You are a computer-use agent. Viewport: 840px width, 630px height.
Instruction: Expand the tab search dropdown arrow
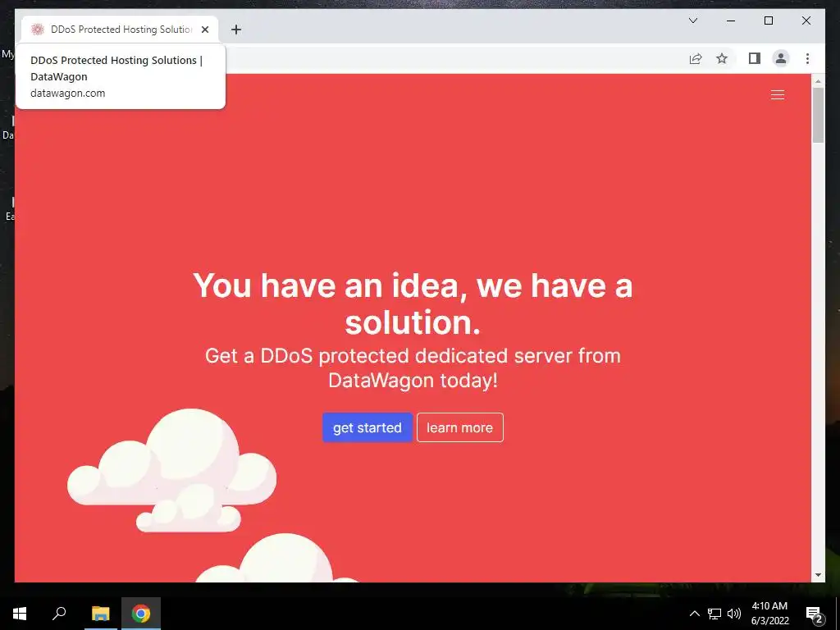692,21
